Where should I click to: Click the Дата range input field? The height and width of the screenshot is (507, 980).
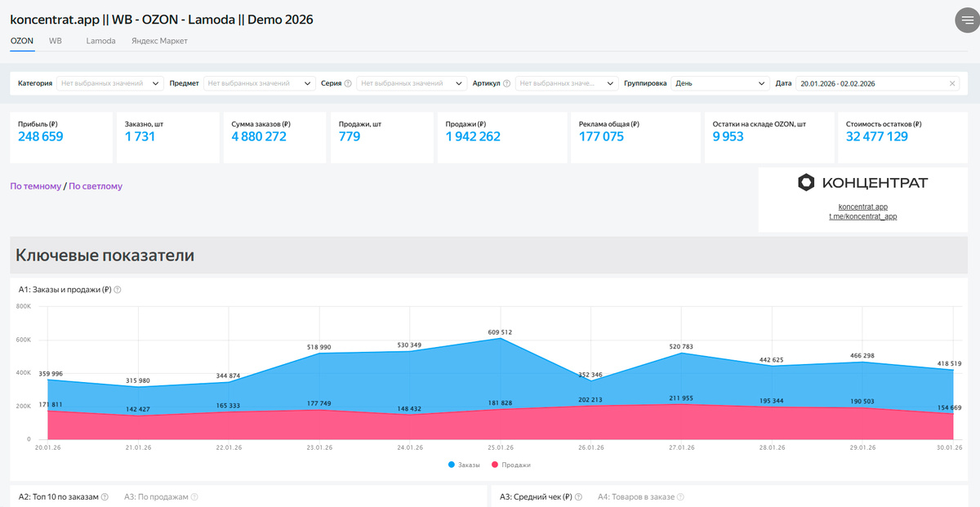click(879, 83)
